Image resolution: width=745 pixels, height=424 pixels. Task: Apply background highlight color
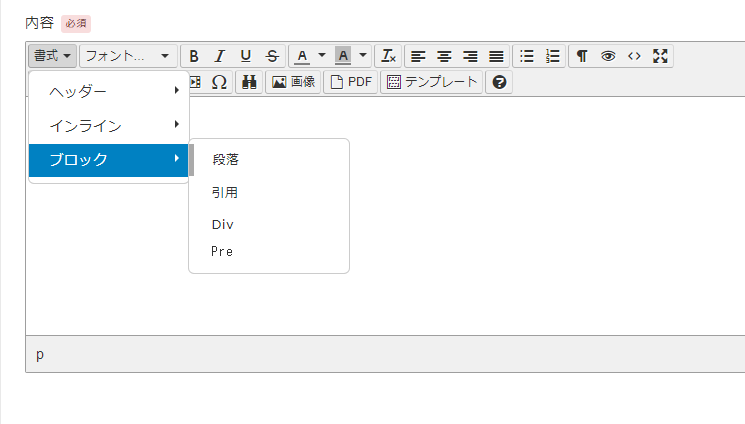[343, 56]
